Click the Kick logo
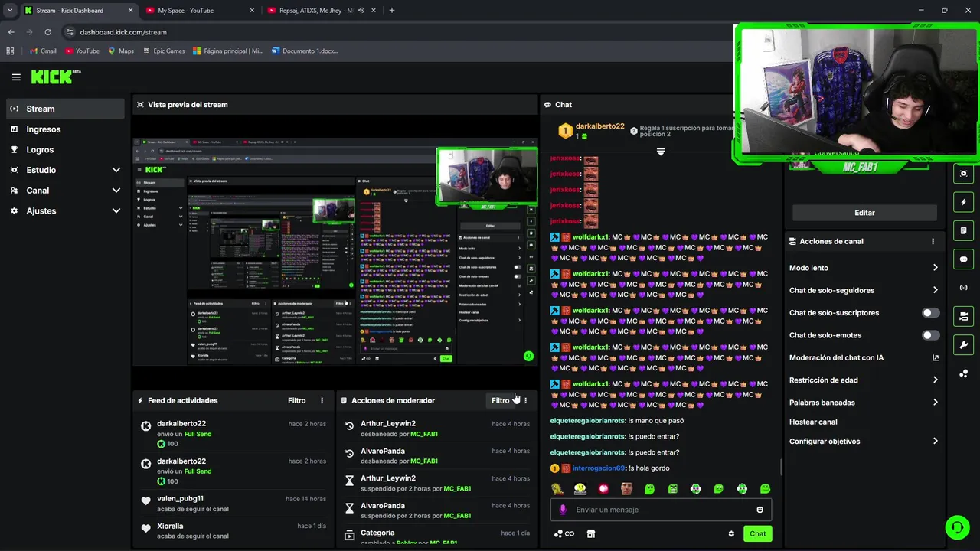This screenshot has width=980, height=551. 55,77
